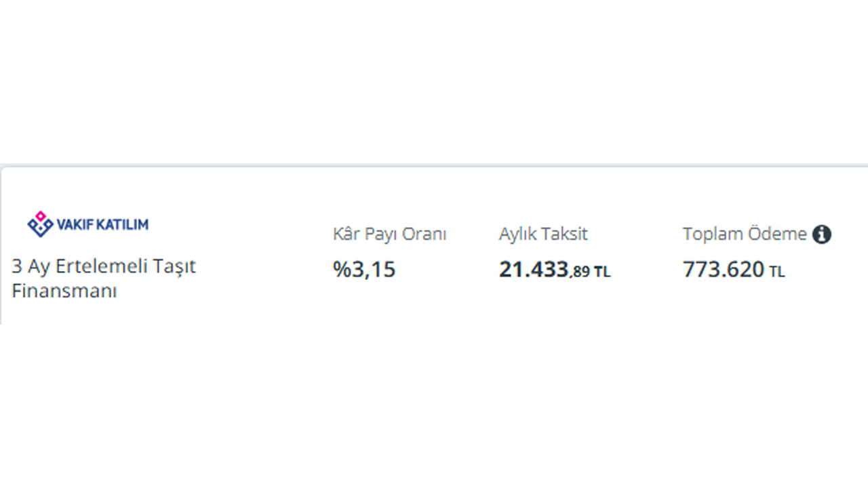The width and height of the screenshot is (868, 488).
Task: Select the 773.620 total payment amount
Action: click(x=723, y=270)
